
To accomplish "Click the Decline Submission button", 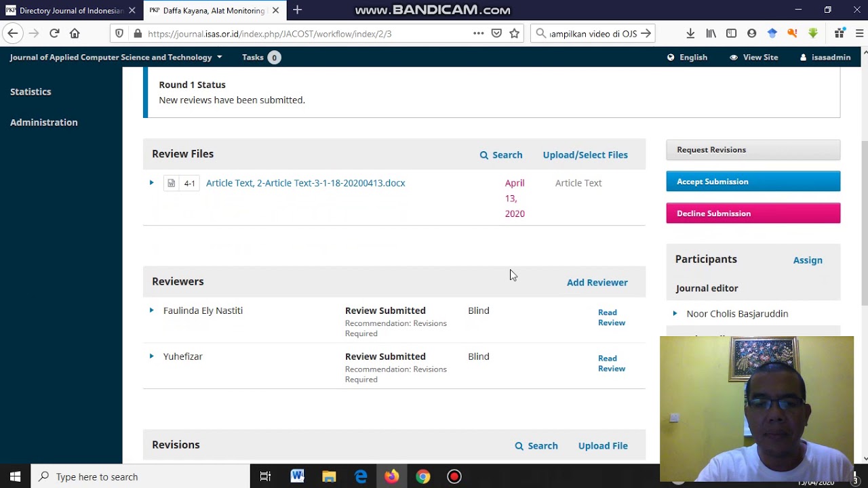I will click(x=753, y=213).
